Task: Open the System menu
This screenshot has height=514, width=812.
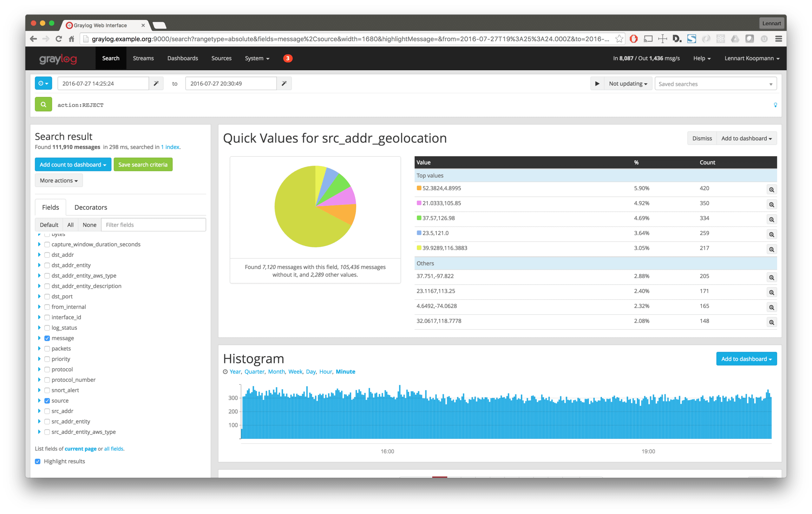Action: [257, 58]
